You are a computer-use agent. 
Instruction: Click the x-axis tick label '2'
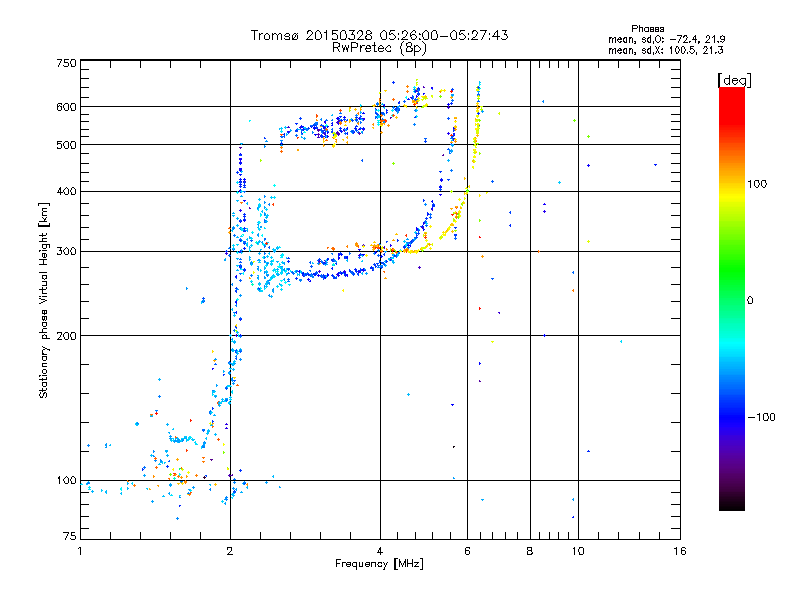230,551
